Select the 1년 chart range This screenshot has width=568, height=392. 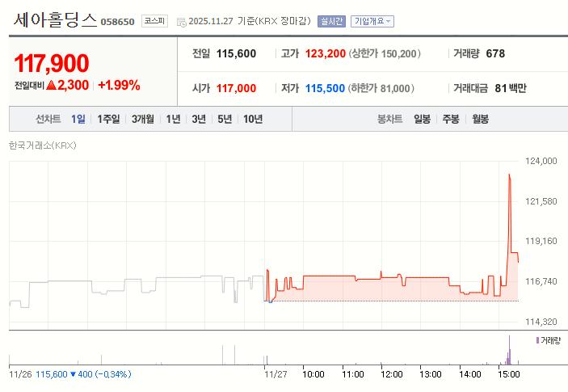coord(173,119)
